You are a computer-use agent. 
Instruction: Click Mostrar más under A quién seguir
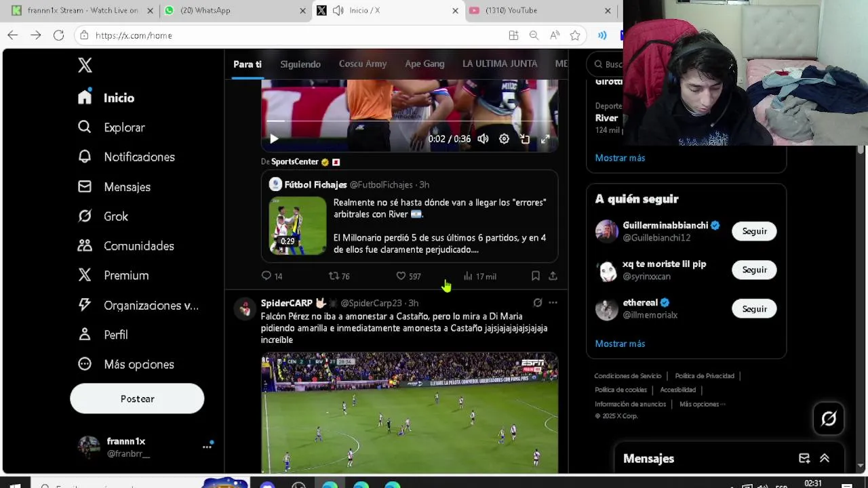[x=620, y=344]
